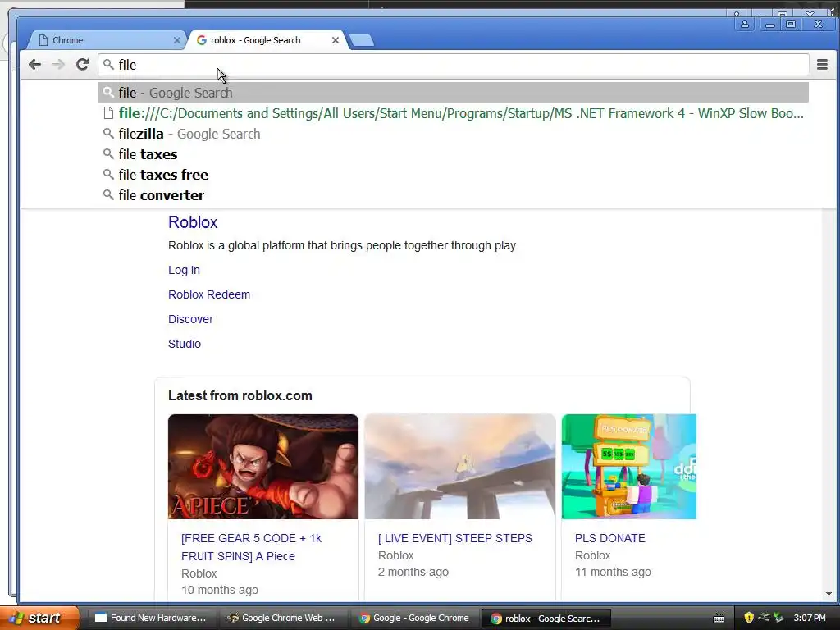Open a new tab button
Image resolution: width=840 pixels, height=630 pixels.
pos(362,40)
